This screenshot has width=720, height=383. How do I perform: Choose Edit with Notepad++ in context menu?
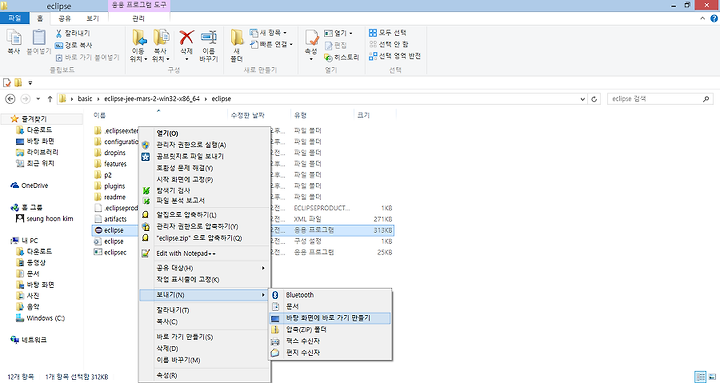coord(205,253)
